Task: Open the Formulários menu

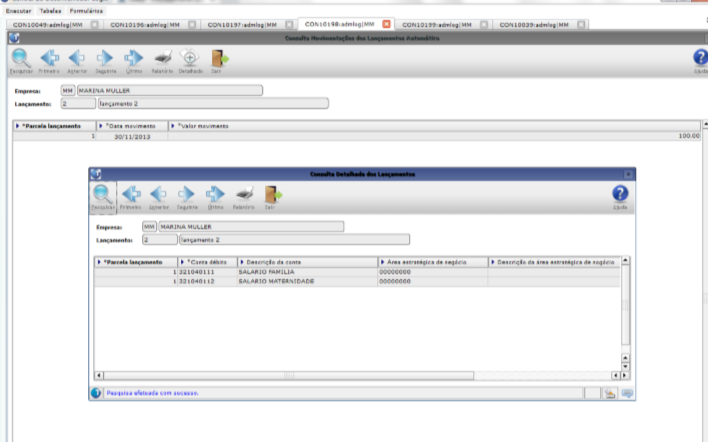Action: click(86, 11)
